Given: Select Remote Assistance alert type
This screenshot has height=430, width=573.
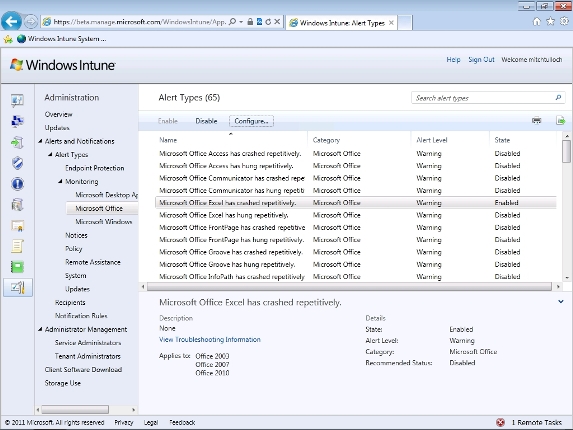Looking at the screenshot, I should pos(93,262).
